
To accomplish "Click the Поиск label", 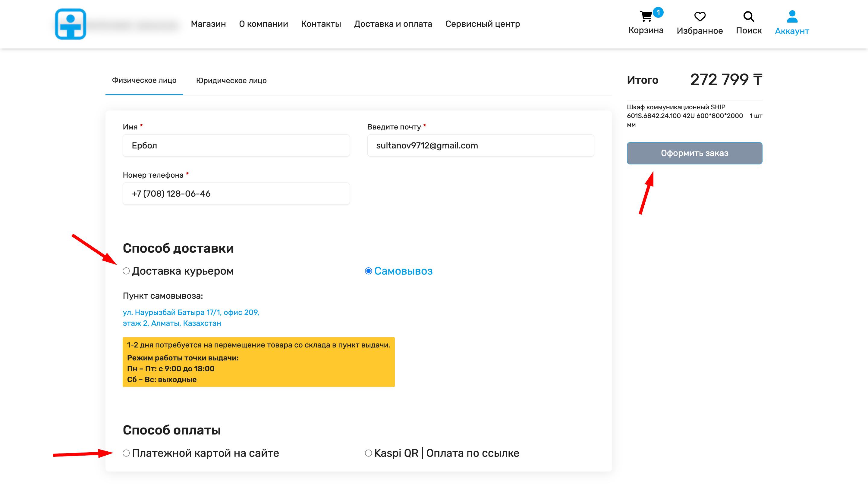I will (x=749, y=31).
